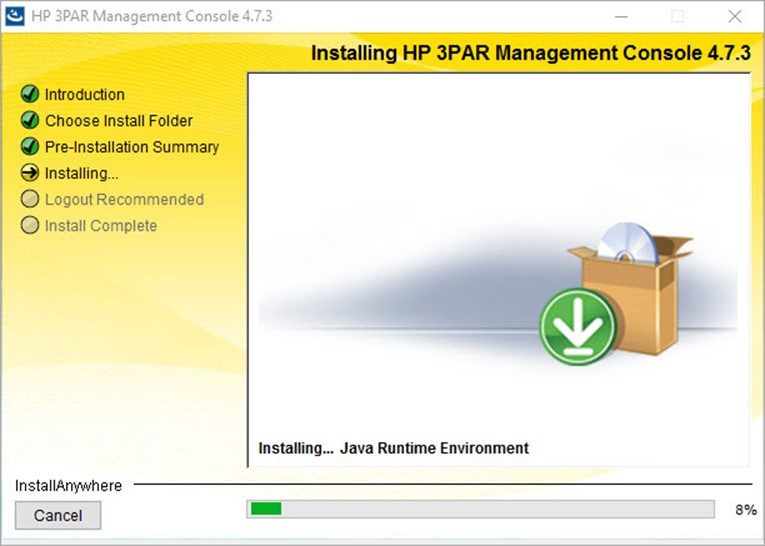Click the checkmark icon beside Choose Install Folder
The height and width of the screenshot is (546, 765).
(x=30, y=120)
